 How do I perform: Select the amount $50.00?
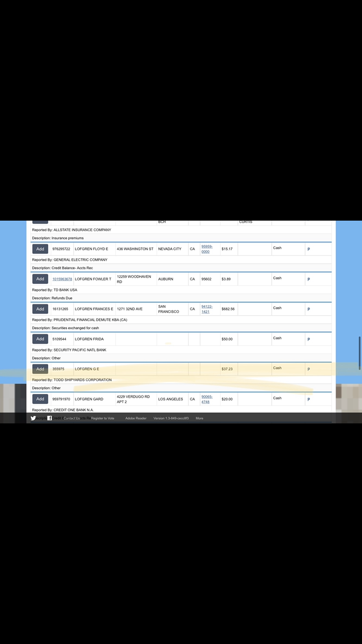pyautogui.click(x=227, y=339)
